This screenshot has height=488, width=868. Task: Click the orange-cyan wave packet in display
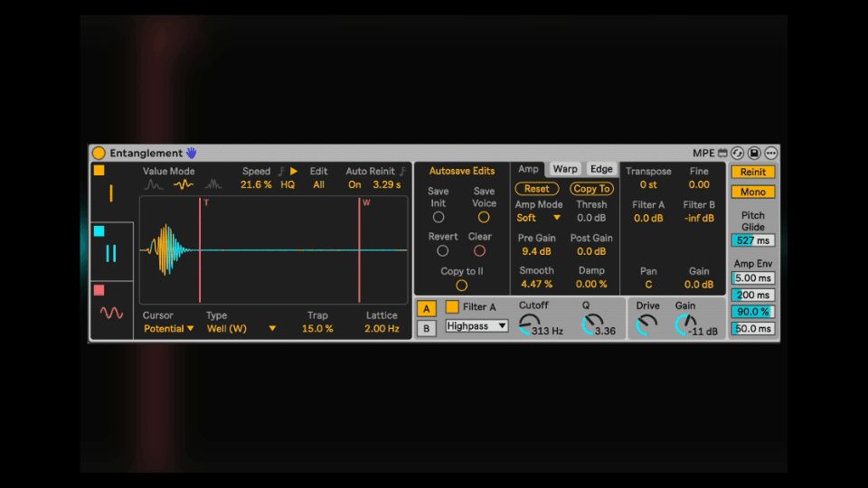[166, 250]
